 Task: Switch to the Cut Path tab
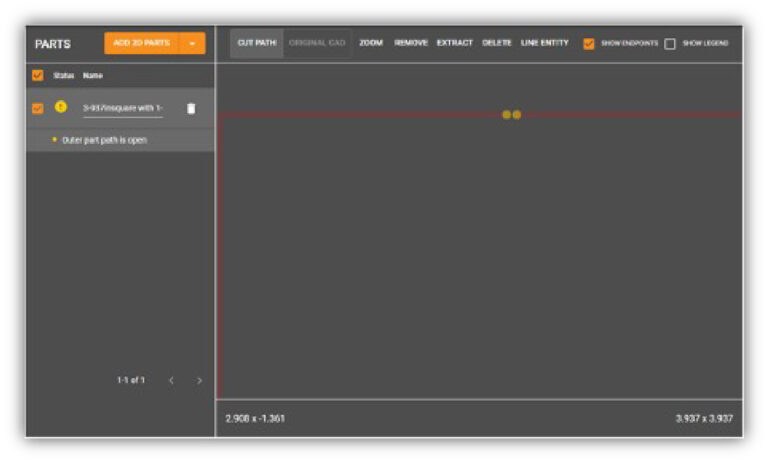pos(257,43)
